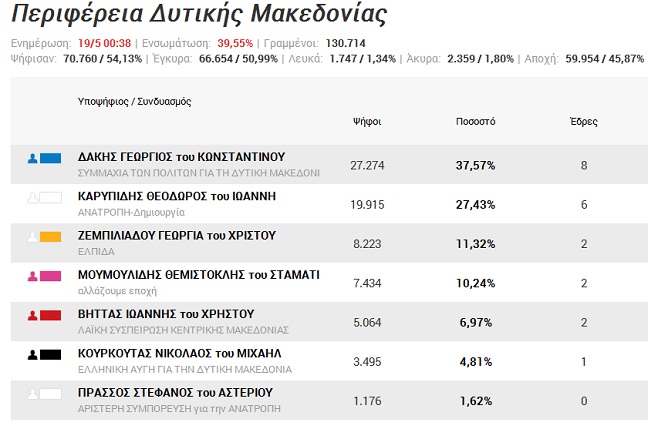Screen dimensions: 648x429
Task: Click the pink party color swatch
Action: 52,276
